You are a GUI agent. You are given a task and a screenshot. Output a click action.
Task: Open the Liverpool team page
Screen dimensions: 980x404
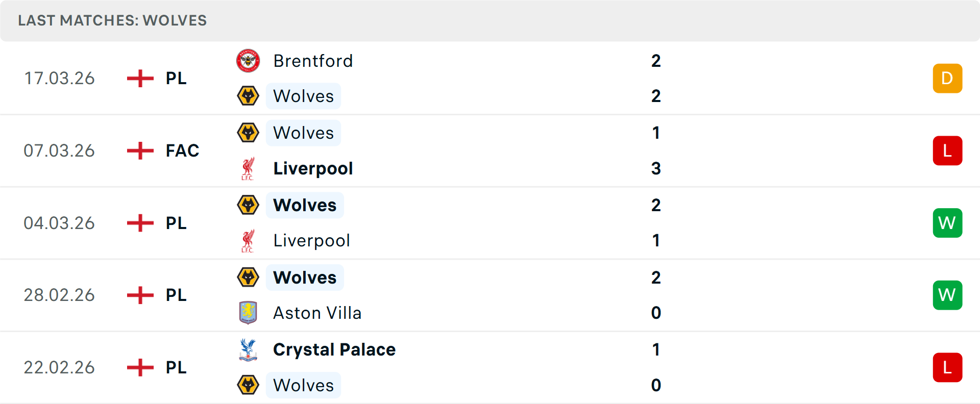(x=313, y=168)
